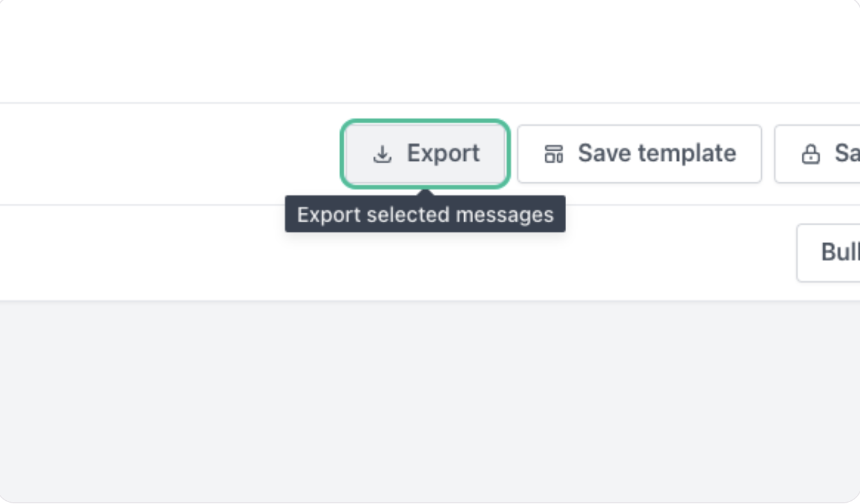Viewport: 860px width, 504px height.
Task: Save the current setup as a template
Action: pyautogui.click(x=639, y=154)
